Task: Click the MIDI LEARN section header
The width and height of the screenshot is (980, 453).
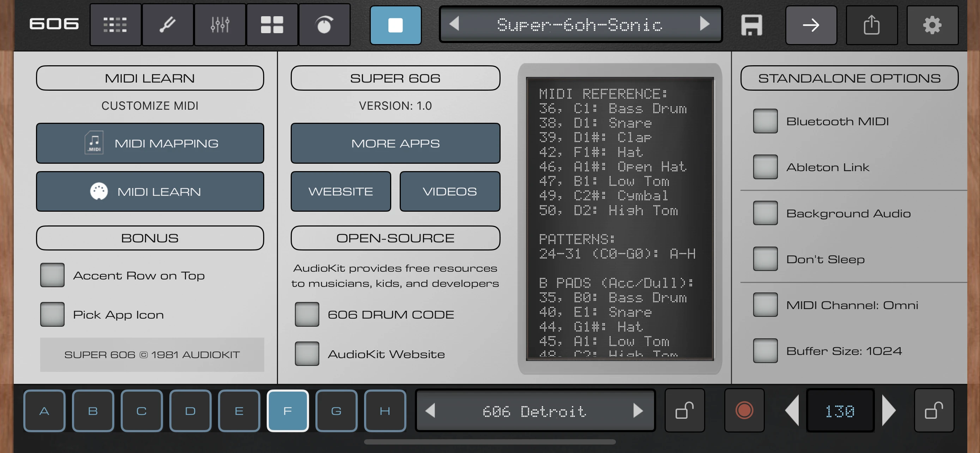Action: [150, 78]
